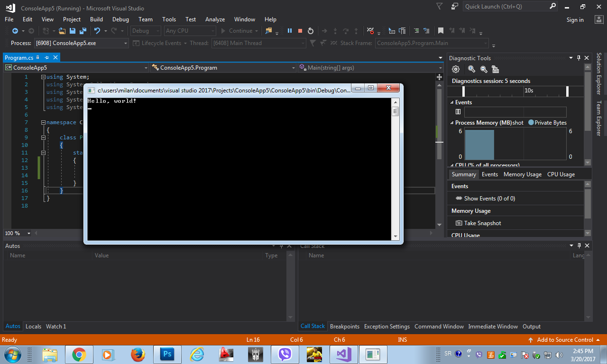Open Visual Studio from the Windows taskbar

click(344, 354)
